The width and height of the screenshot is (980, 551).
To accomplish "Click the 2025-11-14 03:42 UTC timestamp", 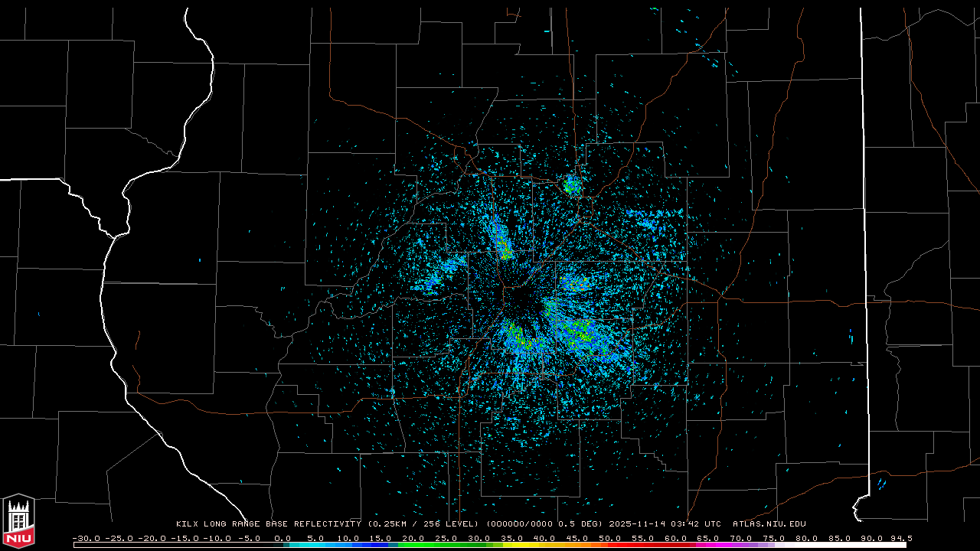I will (x=665, y=523).
